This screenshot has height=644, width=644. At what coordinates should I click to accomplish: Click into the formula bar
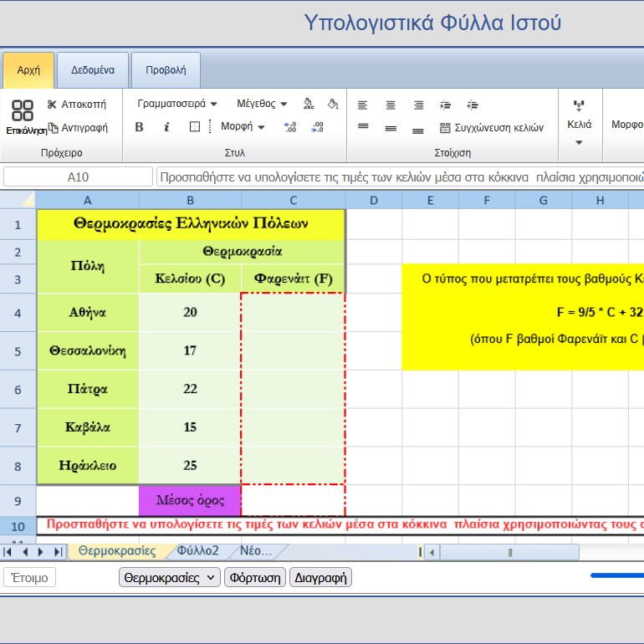400,177
